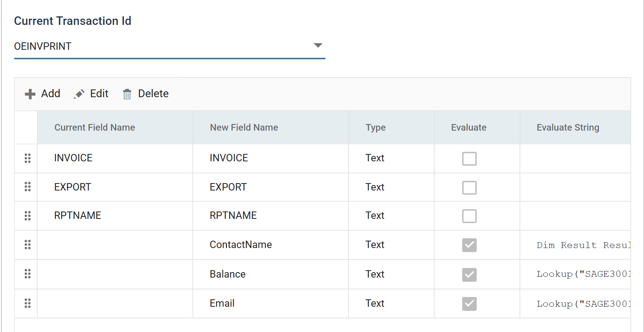
Task: Select the ContactName new field cell
Action: pyautogui.click(x=271, y=245)
